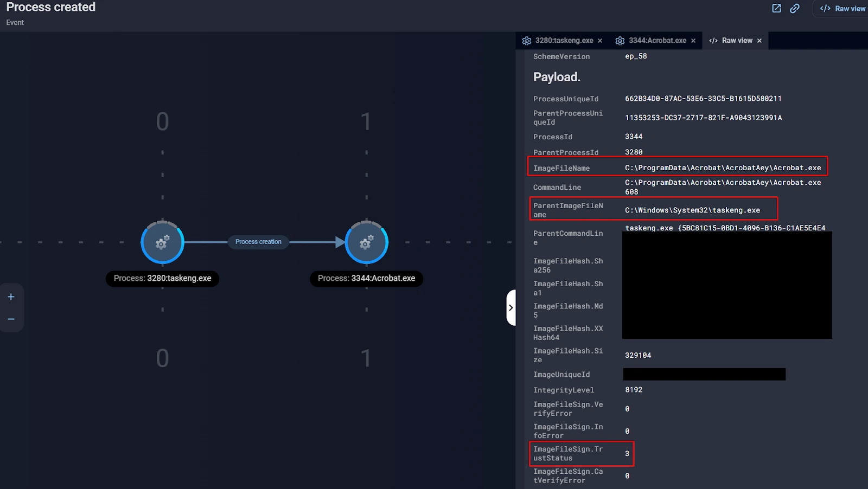Click the Process created title
The width and height of the screenshot is (868, 489).
point(51,7)
